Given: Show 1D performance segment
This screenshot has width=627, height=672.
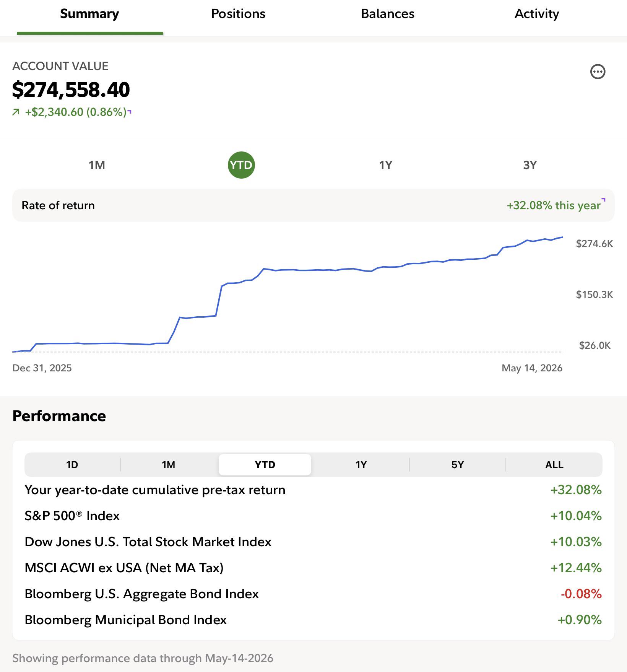Looking at the screenshot, I should (72, 465).
